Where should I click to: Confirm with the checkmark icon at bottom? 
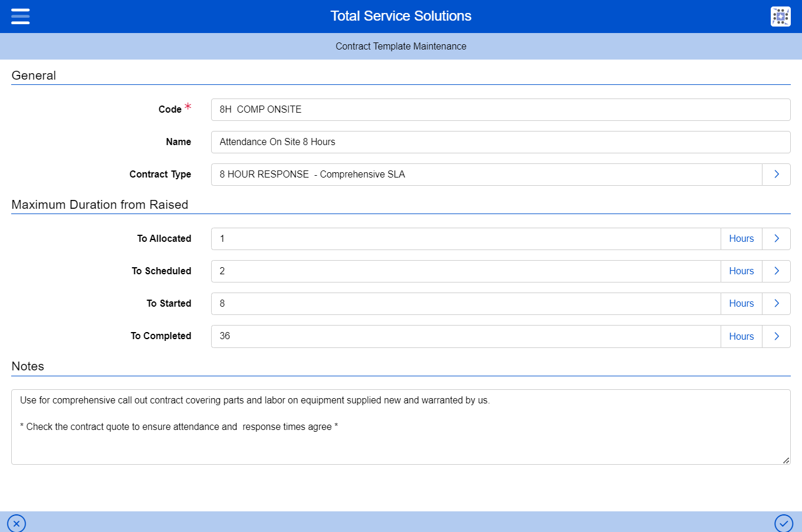click(x=784, y=523)
